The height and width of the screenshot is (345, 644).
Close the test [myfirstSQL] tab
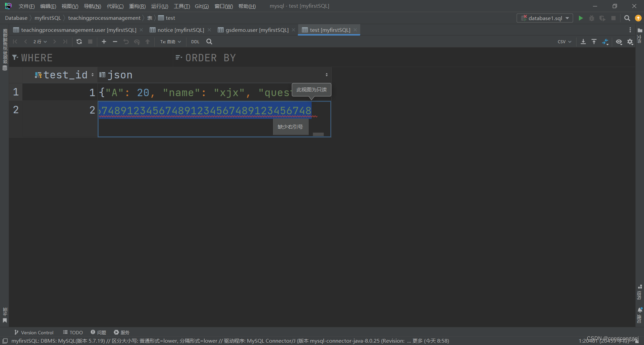click(x=355, y=30)
